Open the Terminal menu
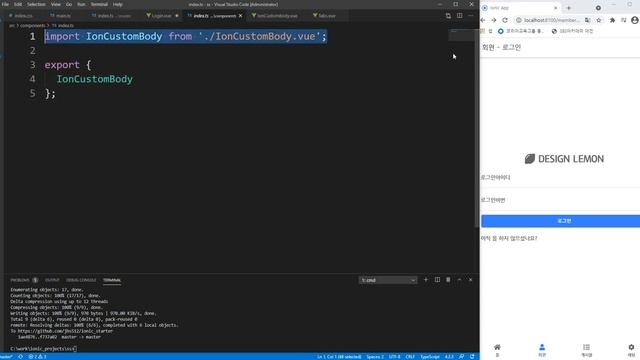This screenshot has height=360, width=640. [99, 4]
